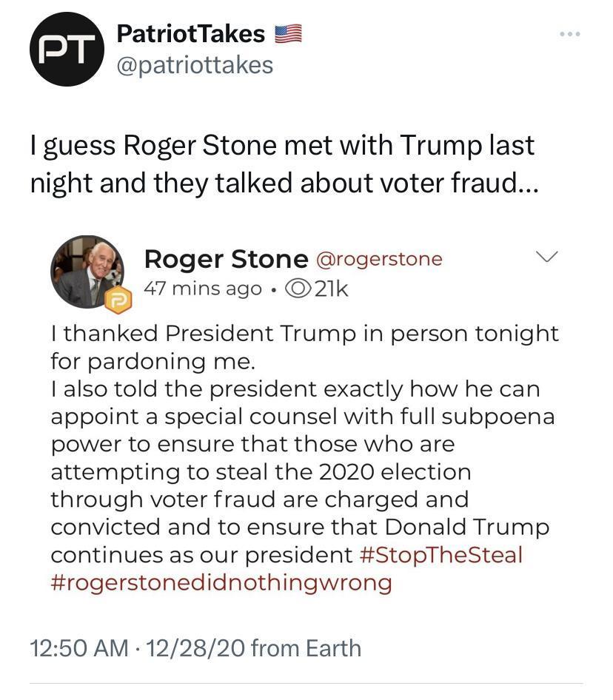Click Roger Stone's circular profile photo
This screenshot has width=613, height=700.
click(x=87, y=272)
